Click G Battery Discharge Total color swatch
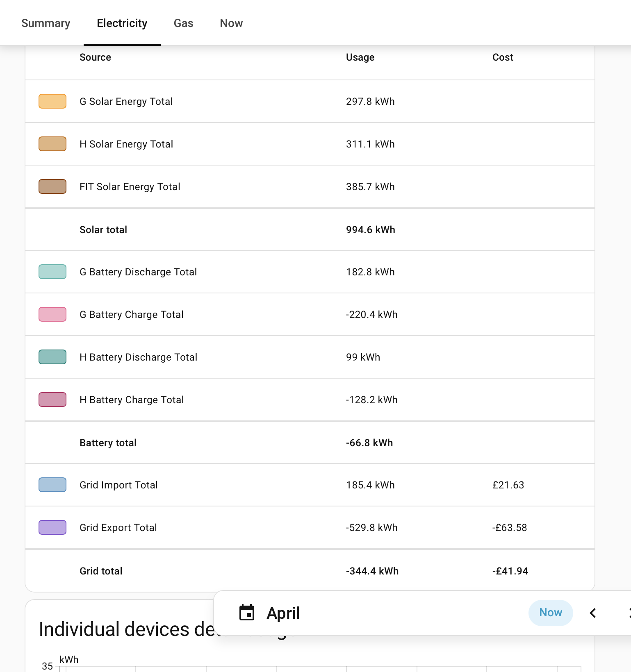 coord(52,272)
